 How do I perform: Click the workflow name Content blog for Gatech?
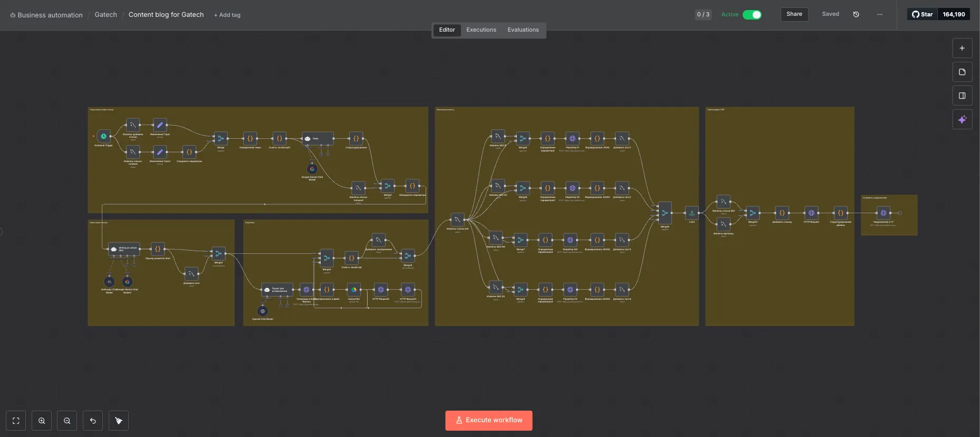point(166,15)
